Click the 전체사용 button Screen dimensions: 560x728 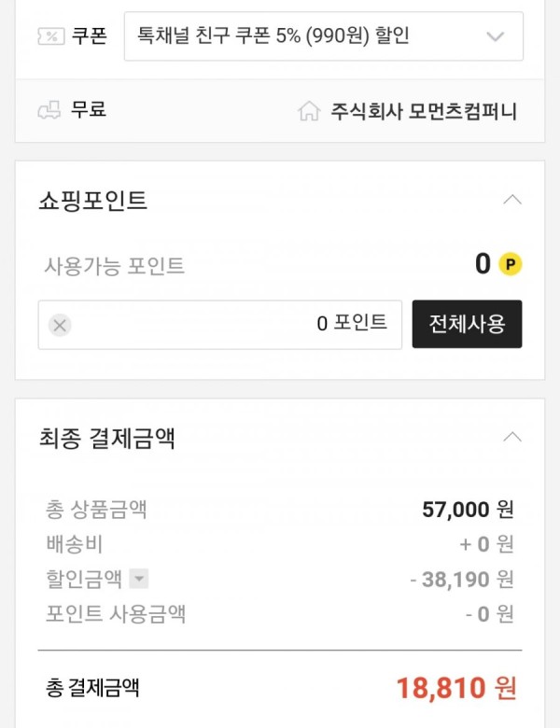click(467, 324)
